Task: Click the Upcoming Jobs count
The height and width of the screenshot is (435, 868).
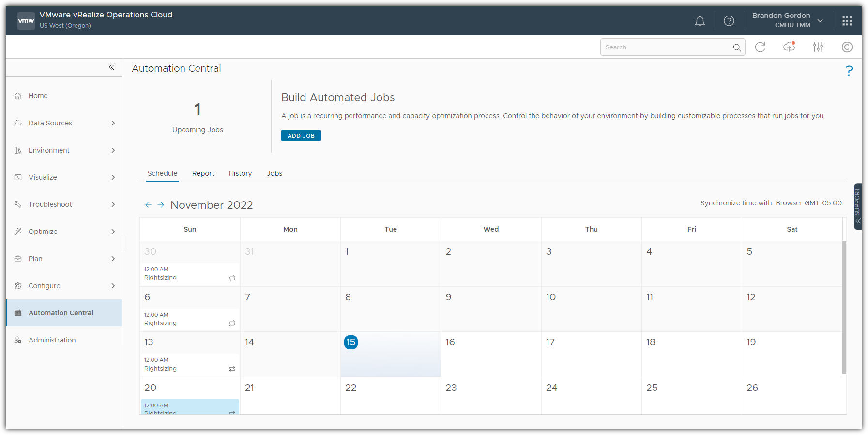Action: coord(198,109)
